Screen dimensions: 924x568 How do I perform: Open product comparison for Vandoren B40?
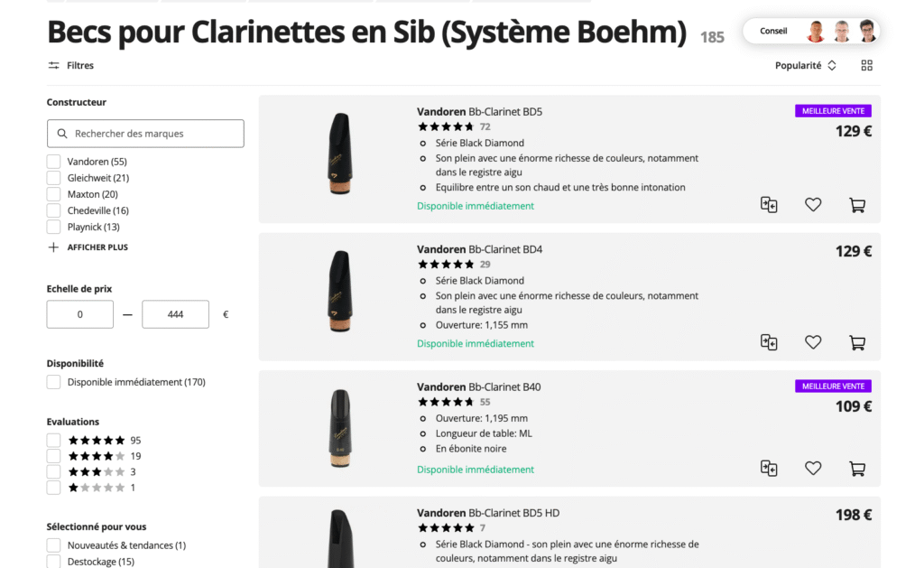pos(769,468)
